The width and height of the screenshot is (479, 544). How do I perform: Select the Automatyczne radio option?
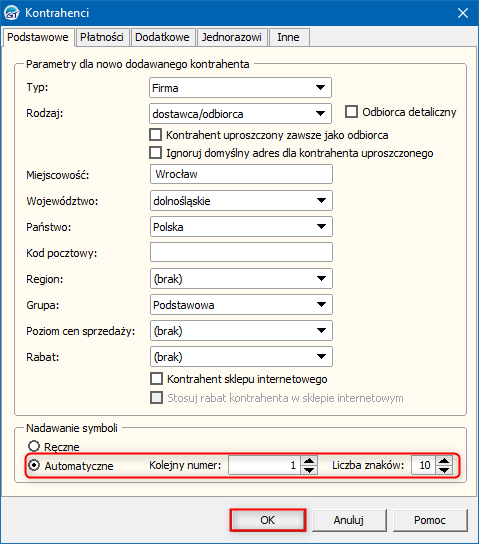point(34,465)
